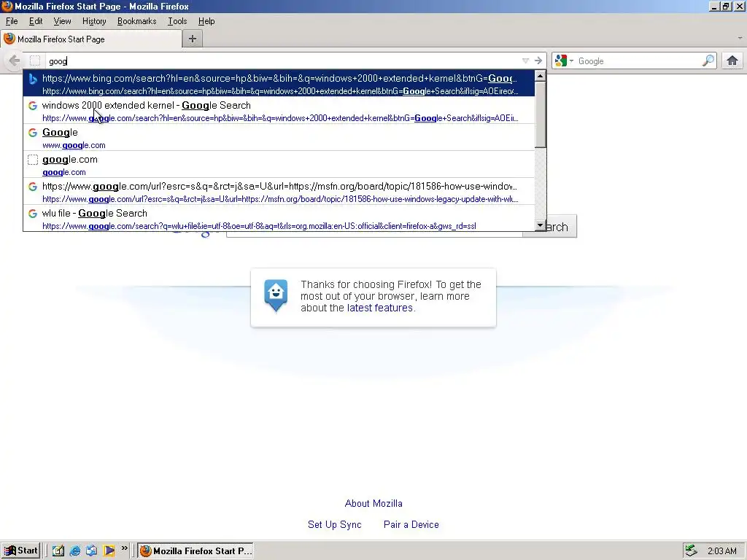The image size is (747, 560).
Task: Click the 'latest features' link
Action: [x=379, y=308]
